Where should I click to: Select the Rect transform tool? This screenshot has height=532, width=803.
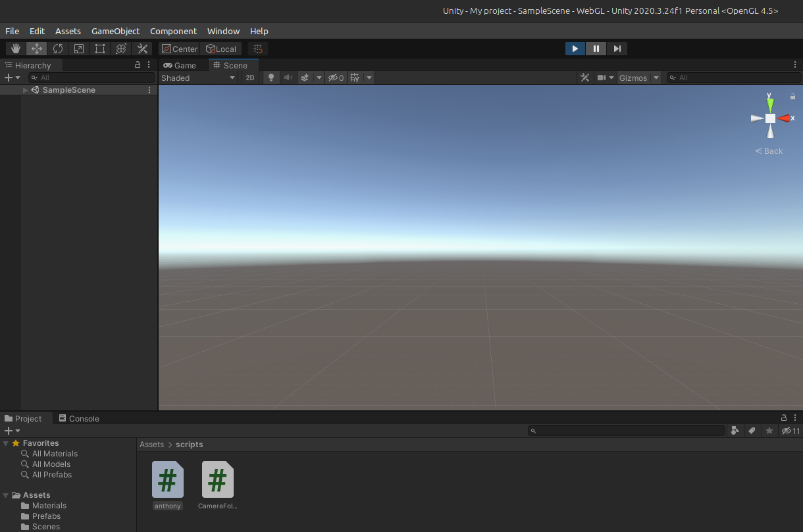100,49
